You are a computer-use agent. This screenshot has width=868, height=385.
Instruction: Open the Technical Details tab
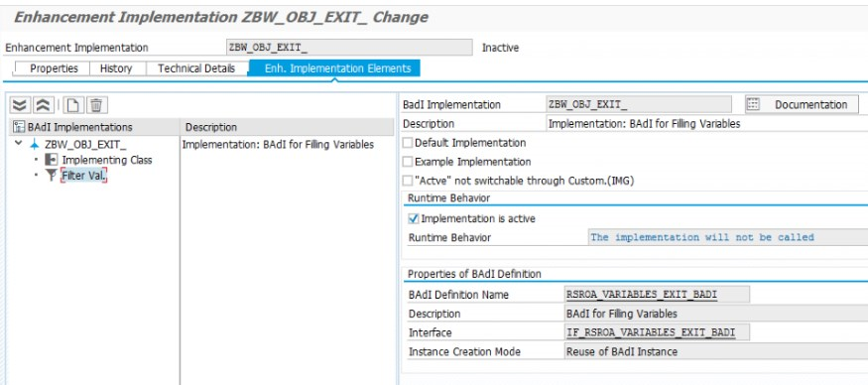pos(196,68)
